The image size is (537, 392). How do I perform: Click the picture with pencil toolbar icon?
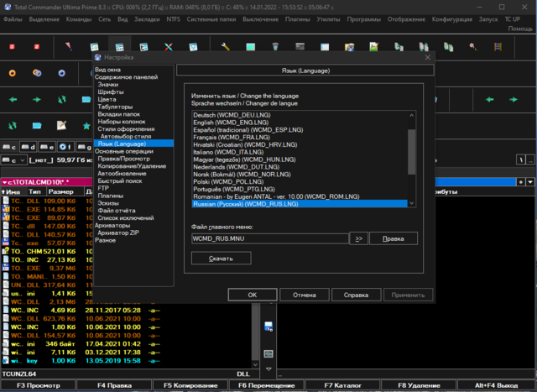pyautogui.click(x=374, y=47)
